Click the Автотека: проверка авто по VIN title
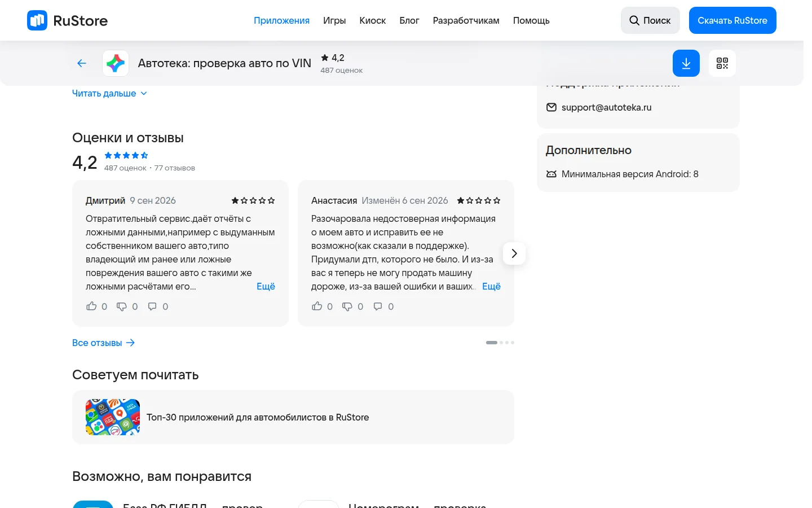The width and height of the screenshot is (812, 508). (224, 63)
